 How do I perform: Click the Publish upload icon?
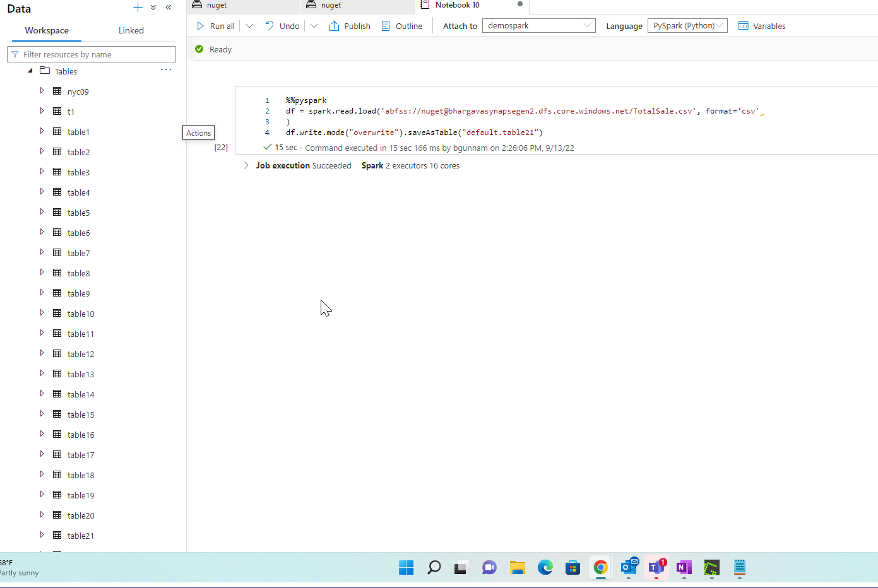(x=335, y=26)
